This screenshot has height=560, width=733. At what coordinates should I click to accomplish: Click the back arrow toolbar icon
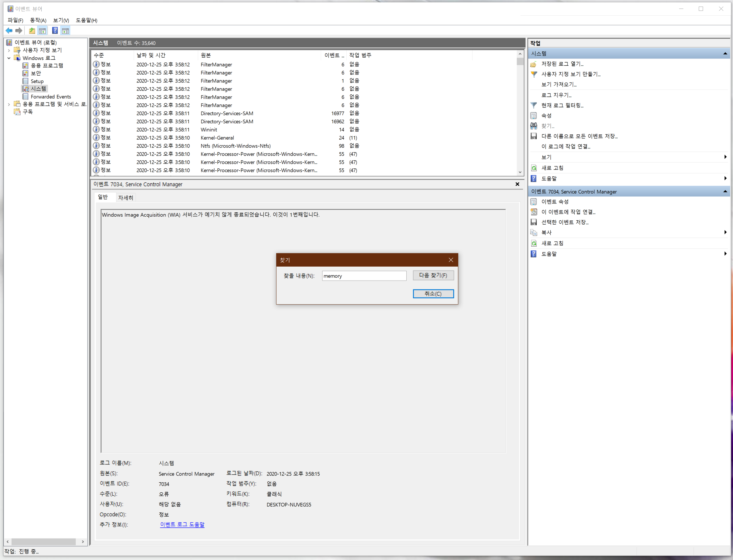click(x=9, y=31)
